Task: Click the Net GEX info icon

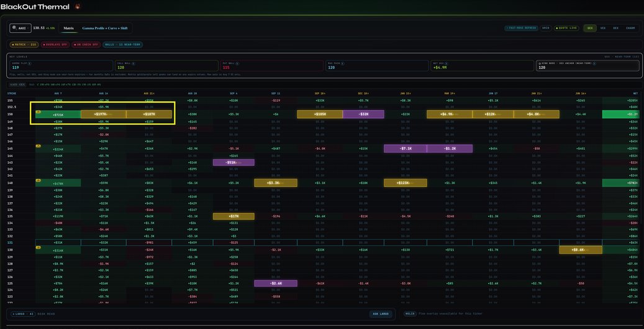Action: click(447, 63)
